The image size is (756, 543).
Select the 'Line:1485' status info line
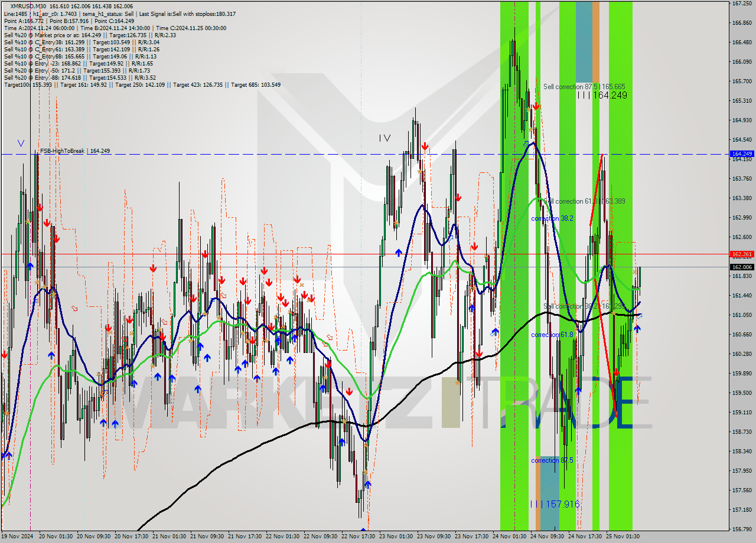pos(120,14)
